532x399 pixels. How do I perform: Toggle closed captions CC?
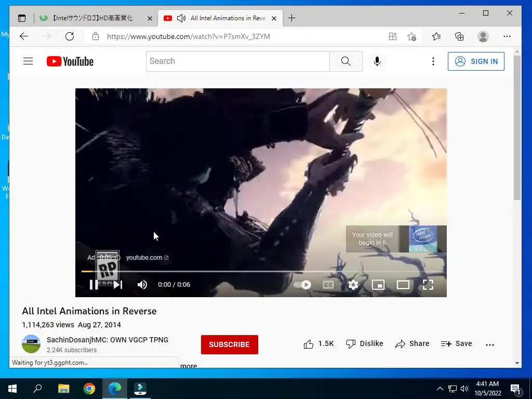pos(328,285)
